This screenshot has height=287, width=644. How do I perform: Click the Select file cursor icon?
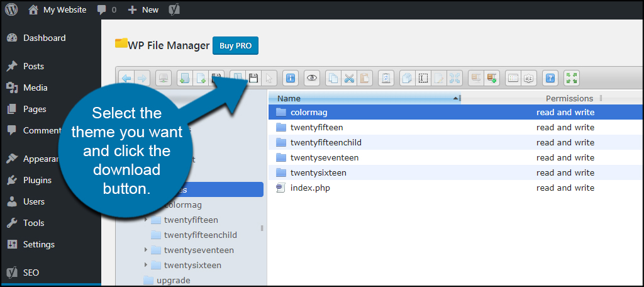(x=269, y=77)
